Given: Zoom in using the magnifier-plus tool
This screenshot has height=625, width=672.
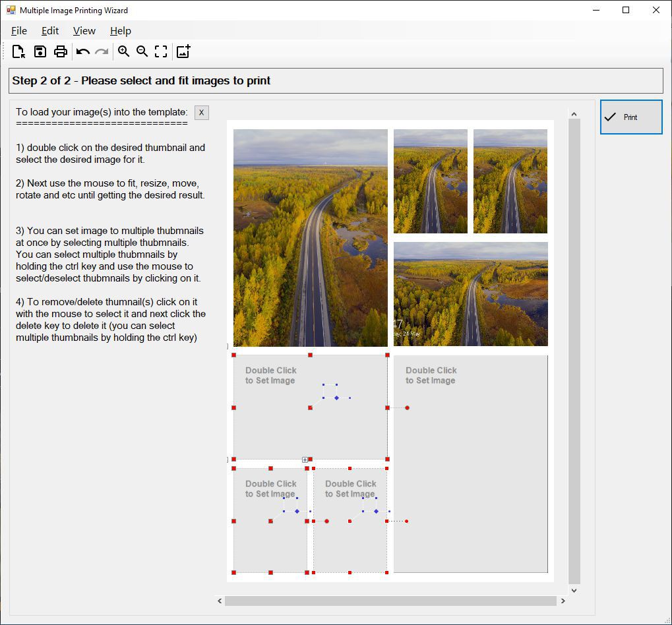Looking at the screenshot, I should pos(124,51).
